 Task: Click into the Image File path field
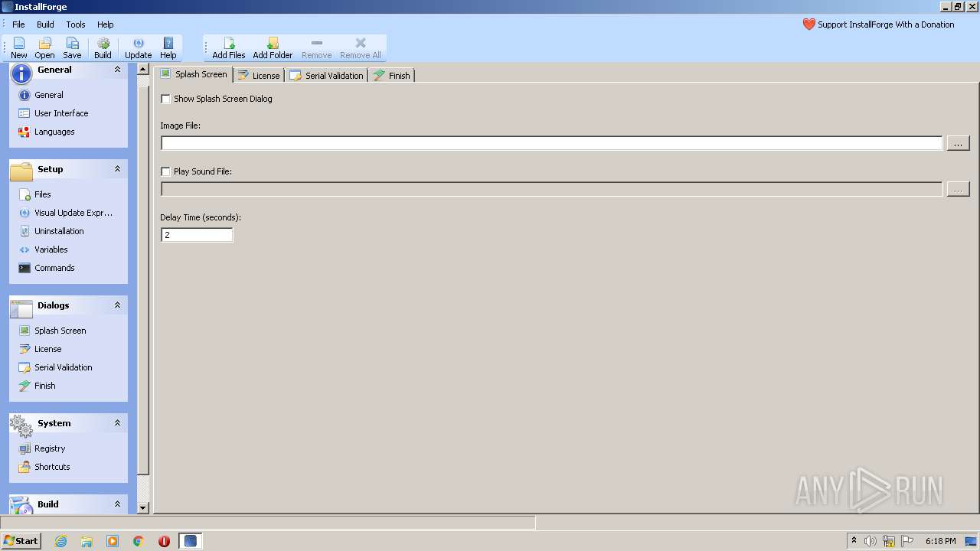[551, 143]
